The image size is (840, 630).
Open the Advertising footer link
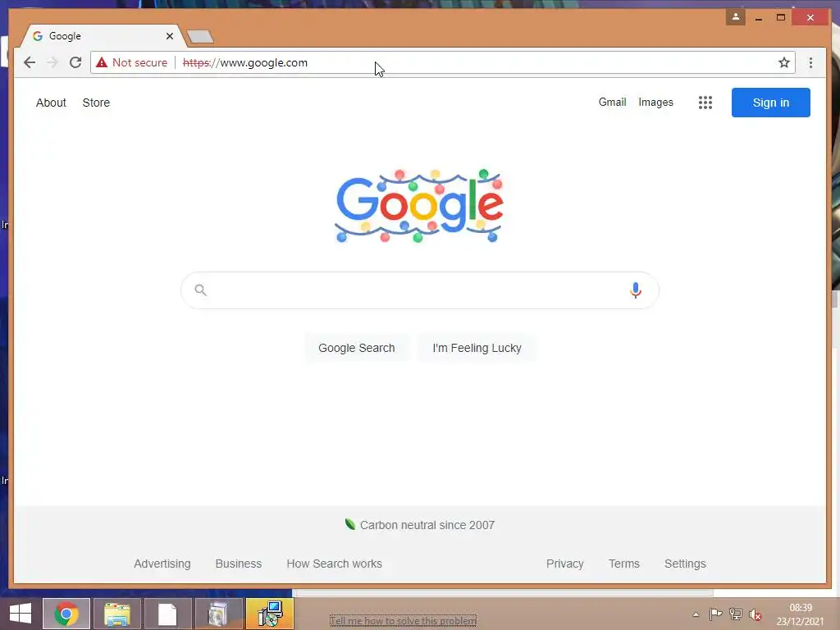coord(162,564)
